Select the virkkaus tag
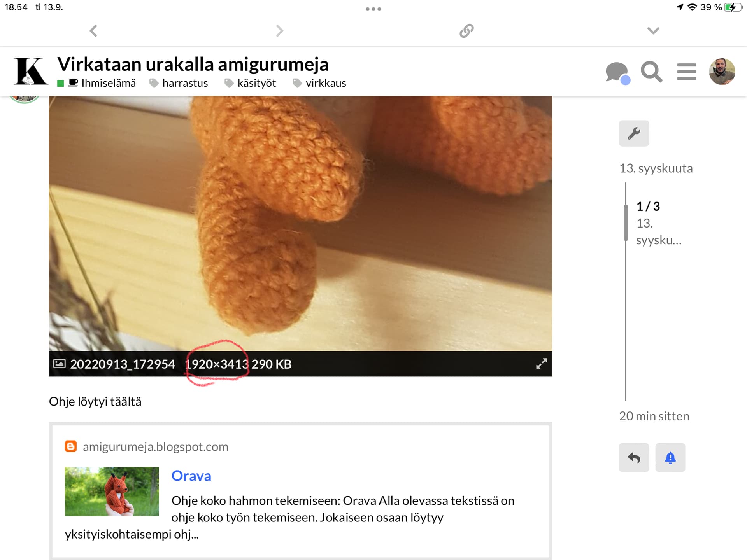The height and width of the screenshot is (560, 747). click(326, 83)
